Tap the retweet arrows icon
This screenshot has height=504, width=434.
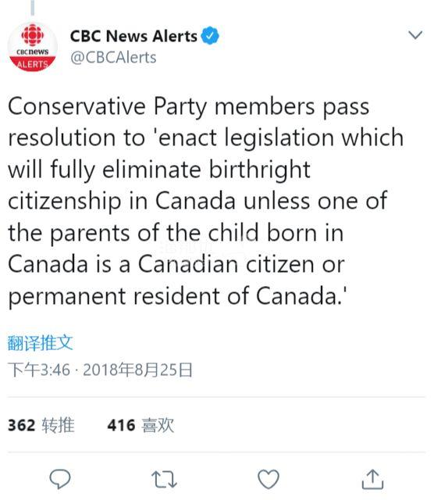coord(164,480)
